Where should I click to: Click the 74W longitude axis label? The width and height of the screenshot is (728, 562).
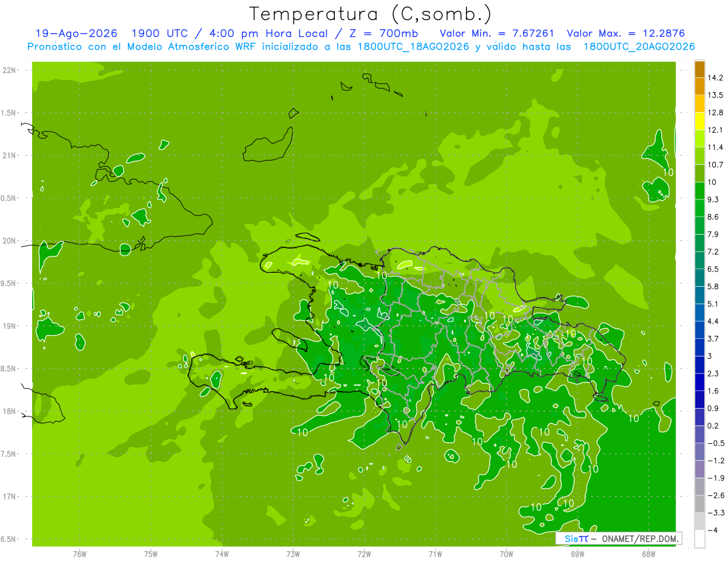point(222,554)
